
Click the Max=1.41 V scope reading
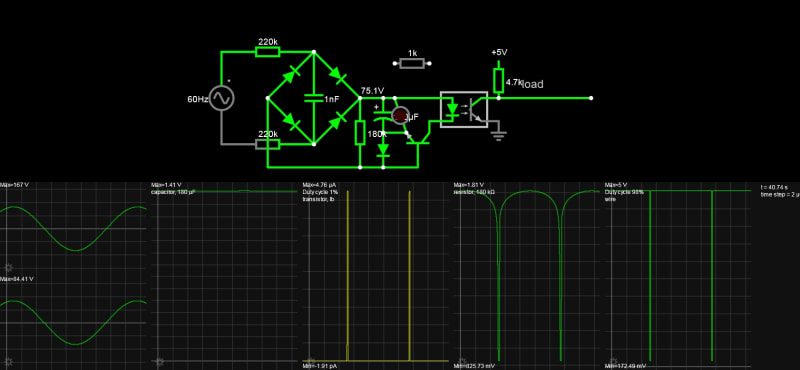(166, 185)
